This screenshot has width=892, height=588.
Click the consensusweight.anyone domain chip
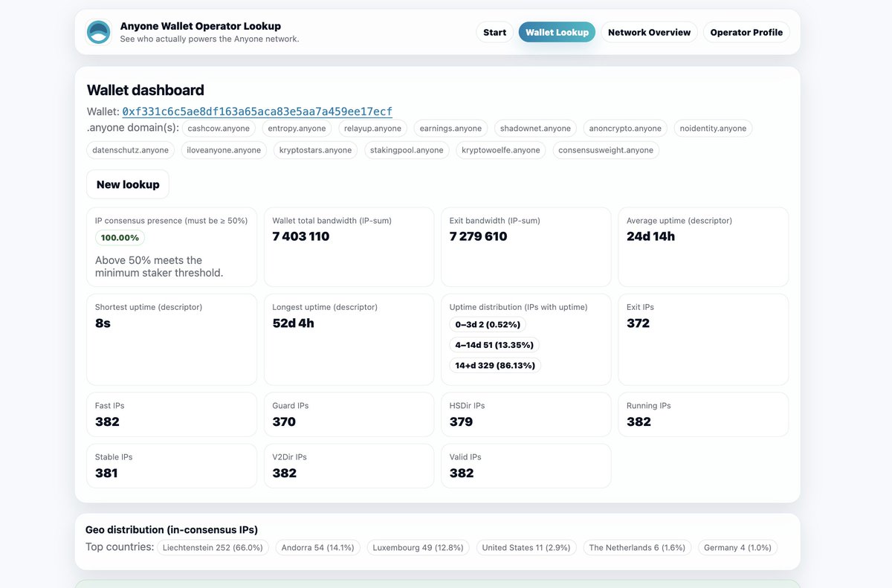coord(606,150)
